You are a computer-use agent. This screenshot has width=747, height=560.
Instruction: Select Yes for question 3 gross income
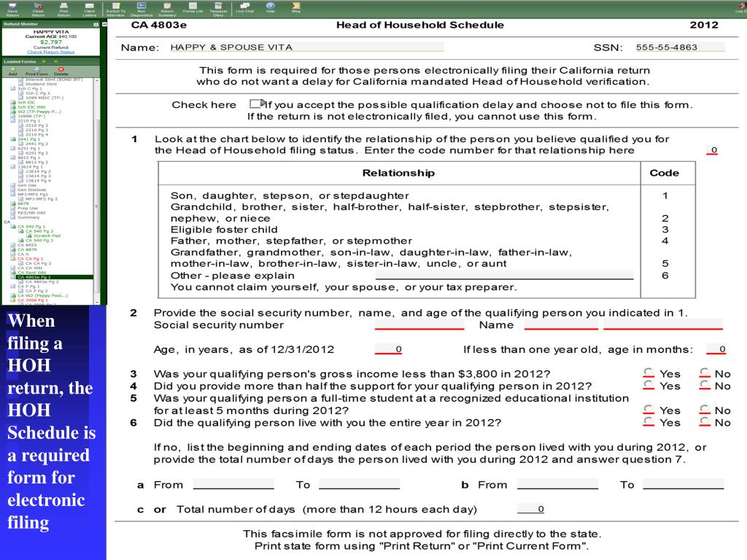[649, 373]
